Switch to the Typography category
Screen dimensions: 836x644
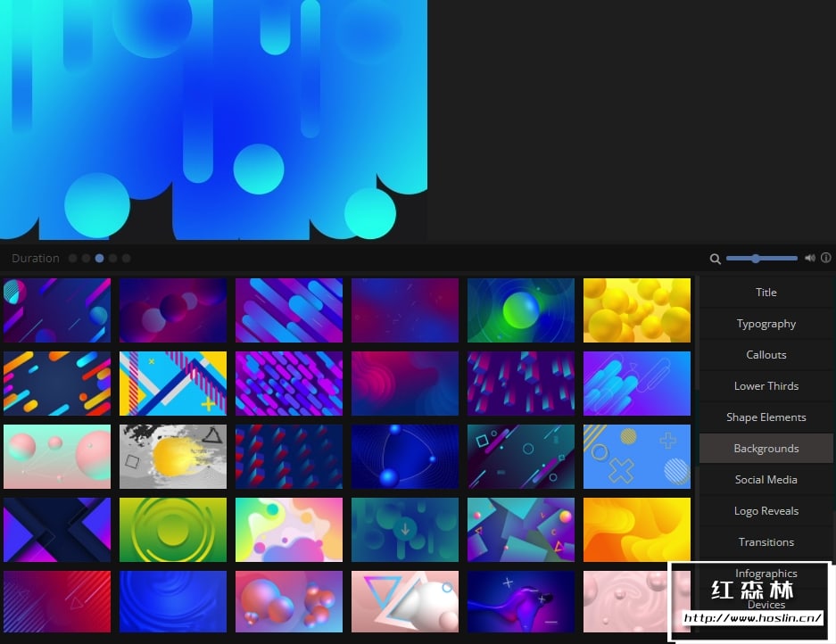click(x=766, y=324)
